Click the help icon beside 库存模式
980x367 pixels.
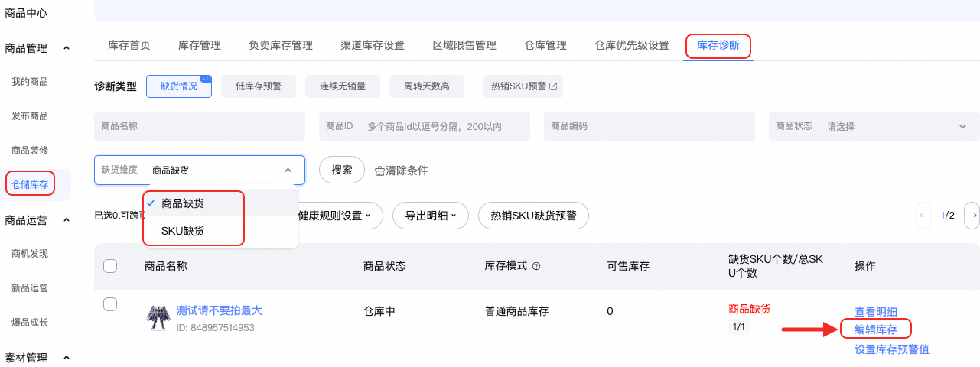pyautogui.click(x=536, y=267)
